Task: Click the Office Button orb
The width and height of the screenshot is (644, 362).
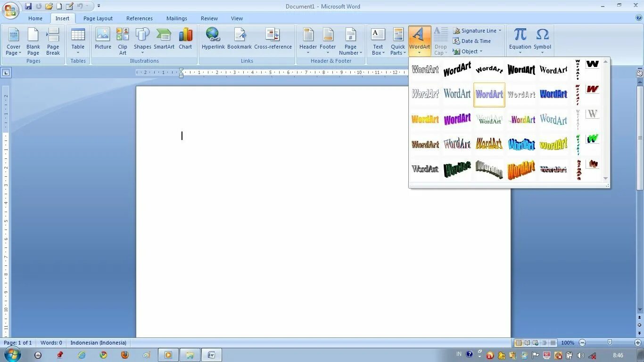Action: tap(10, 10)
